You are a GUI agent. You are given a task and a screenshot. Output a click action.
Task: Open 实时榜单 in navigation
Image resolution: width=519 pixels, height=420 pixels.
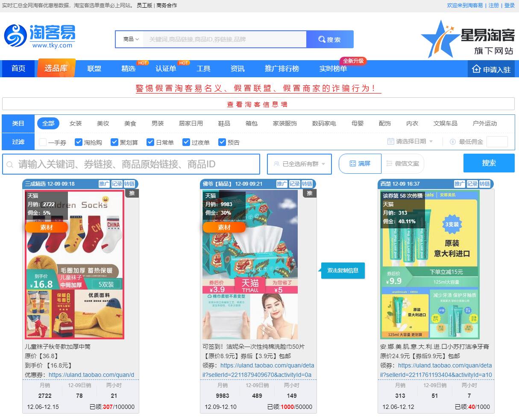coord(333,69)
